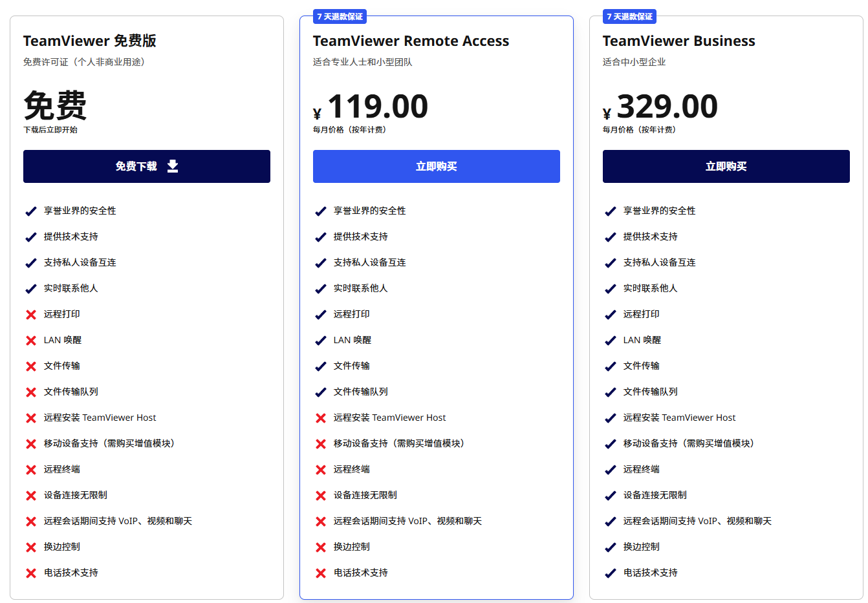This screenshot has height=603, width=868.
Task: Click checkmark beside 远程打印 in Remote Access card
Action: (320, 315)
